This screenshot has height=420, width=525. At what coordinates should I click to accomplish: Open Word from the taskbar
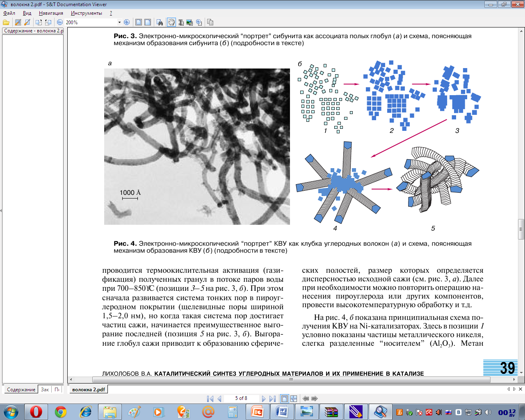point(282,411)
